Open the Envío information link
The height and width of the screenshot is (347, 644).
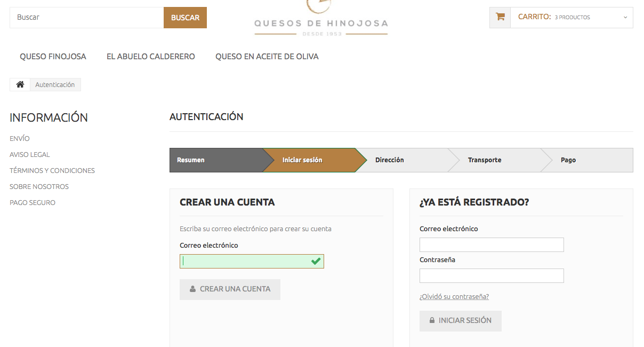click(20, 139)
